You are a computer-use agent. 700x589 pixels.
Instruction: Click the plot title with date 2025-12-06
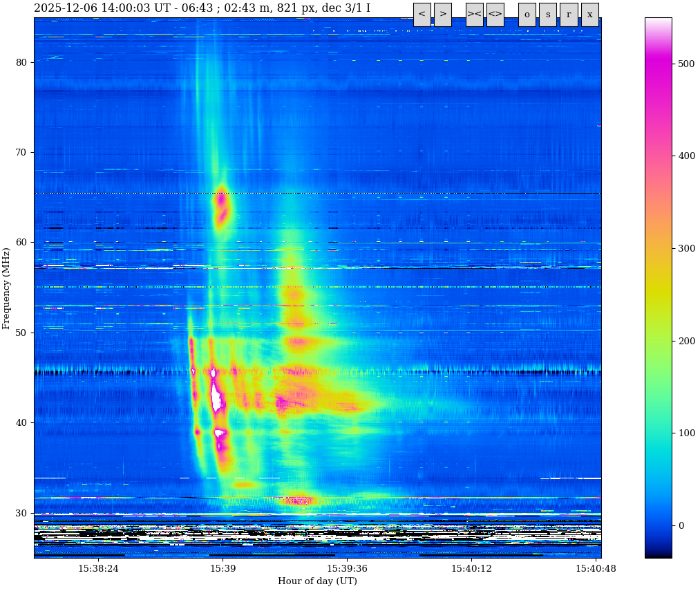click(202, 8)
